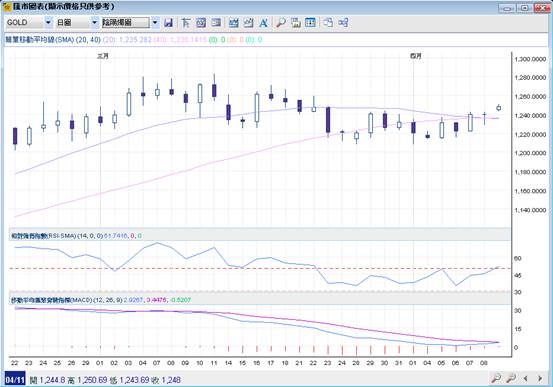Screen dimensions: 553x387
Task: Click the date label 05 on time axis
Action: pyautogui.click(x=441, y=363)
